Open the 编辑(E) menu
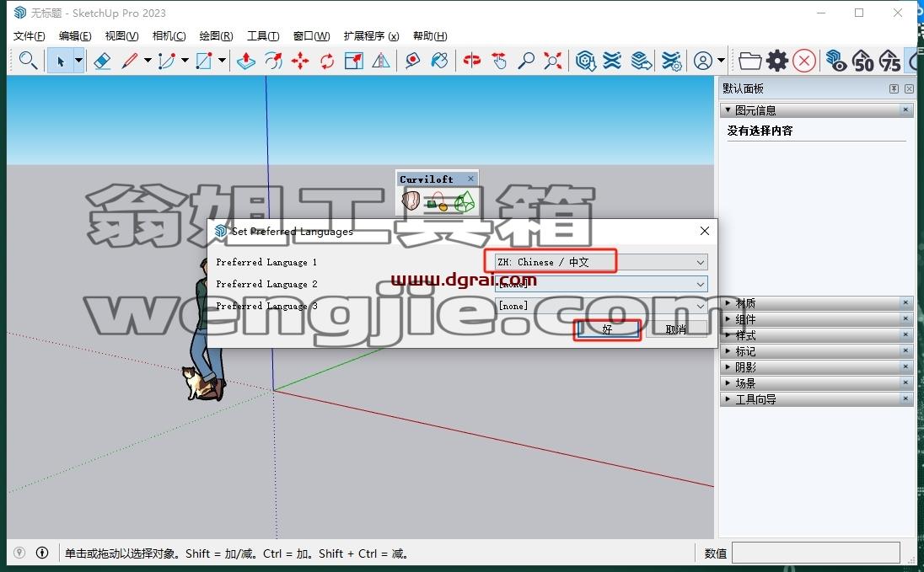Screen dimensions: 924x572 tap(75, 36)
